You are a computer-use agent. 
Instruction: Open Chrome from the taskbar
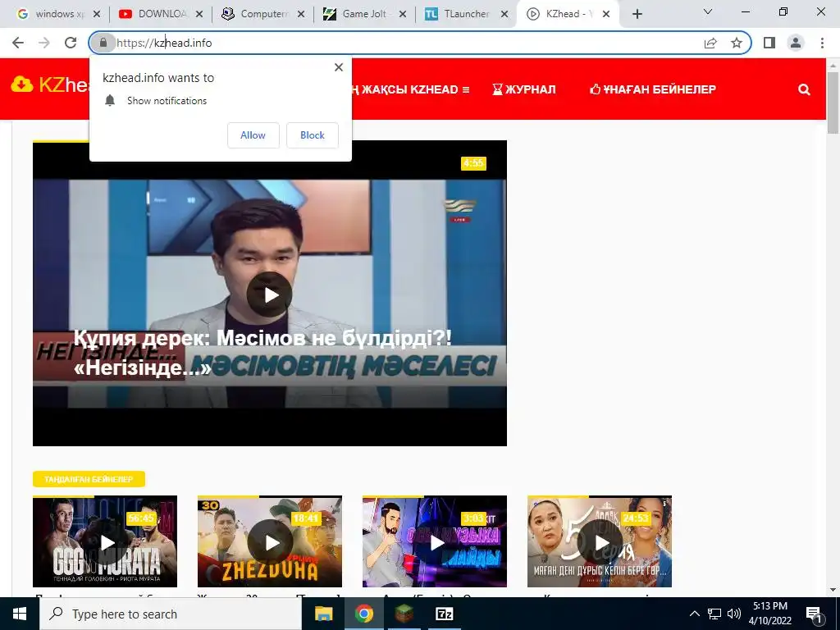click(x=363, y=614)
